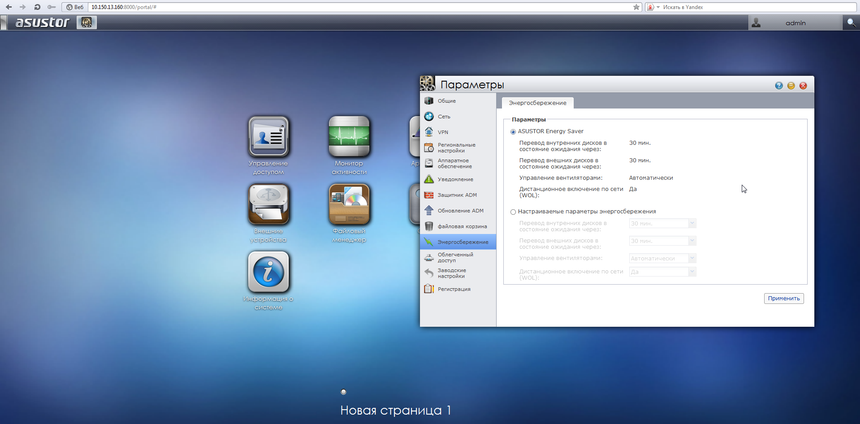The height and width of the screenshot is (424, 860).
Task: Select VPN in the settings sidebar
Action: [443, 132]
